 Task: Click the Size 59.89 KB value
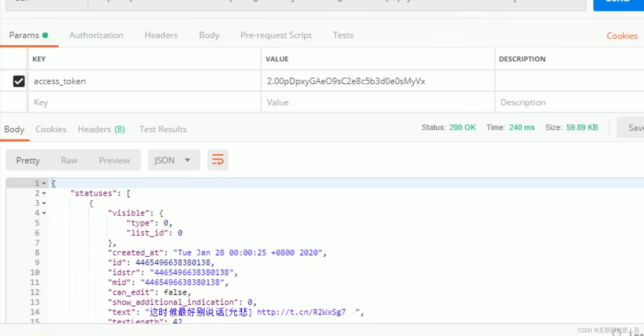pyautogui.click(x=582, y=127)
